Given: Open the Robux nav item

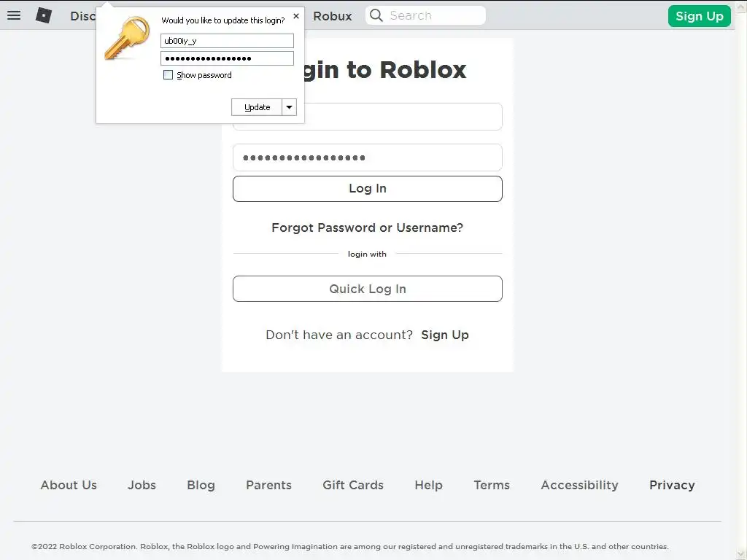Looking at the screenshot, I should (x=333, y=16).
